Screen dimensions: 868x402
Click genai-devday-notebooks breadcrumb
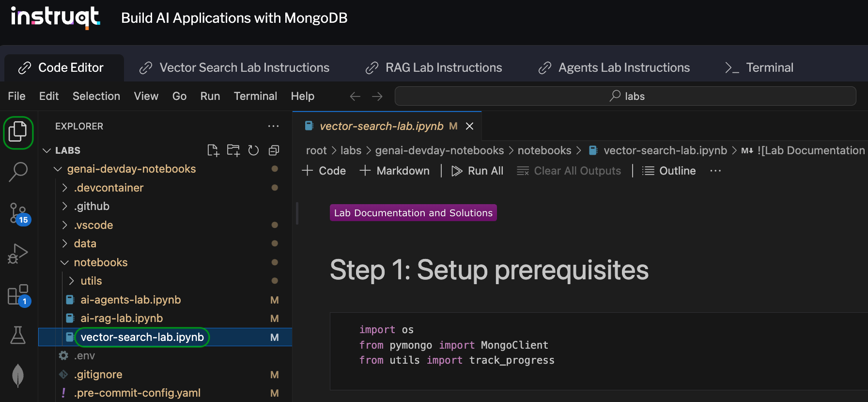point(439,150)
